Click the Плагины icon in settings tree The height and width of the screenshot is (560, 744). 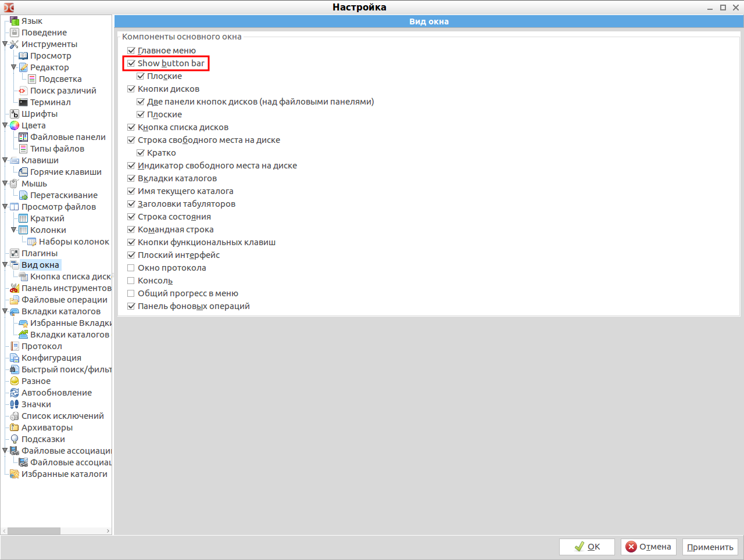click(x=15, y=253)
